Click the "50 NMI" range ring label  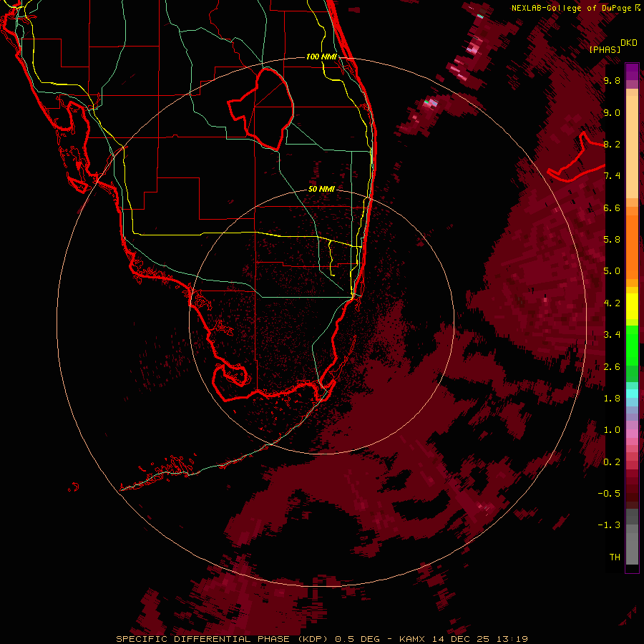(x=321, y=189)
